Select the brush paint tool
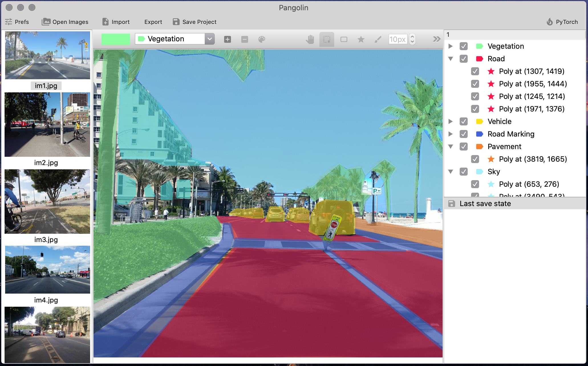Viewport: 588px width, 366px height. tap(378, 39)
